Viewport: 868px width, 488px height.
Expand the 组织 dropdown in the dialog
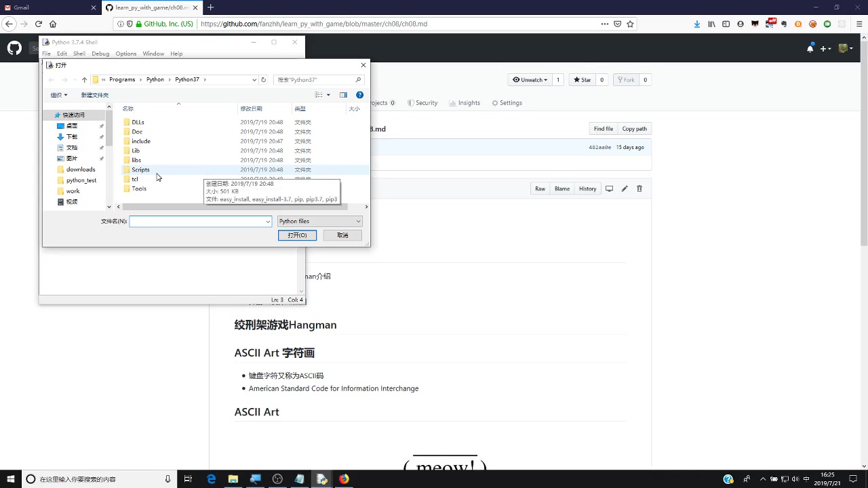(x=58, y=94)
